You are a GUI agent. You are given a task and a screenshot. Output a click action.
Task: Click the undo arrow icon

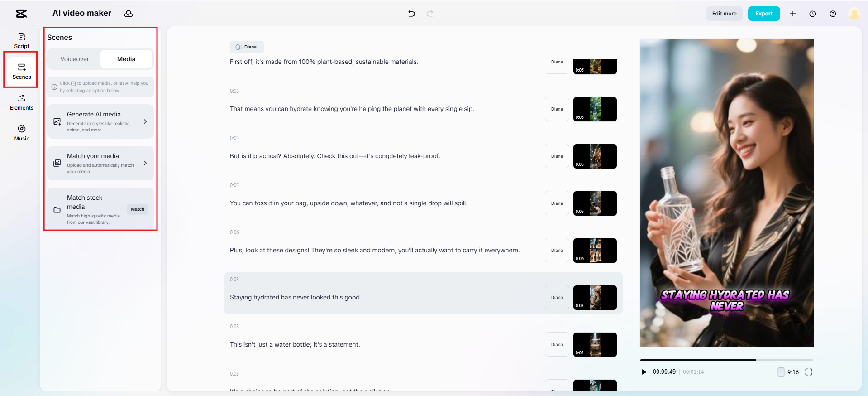point(411,14)
